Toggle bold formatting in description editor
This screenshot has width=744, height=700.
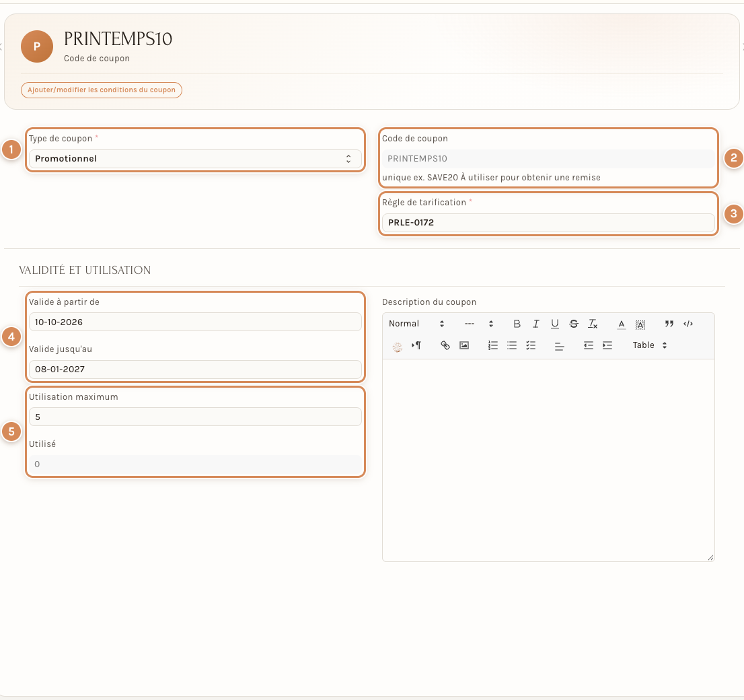[x=517, y=324]
